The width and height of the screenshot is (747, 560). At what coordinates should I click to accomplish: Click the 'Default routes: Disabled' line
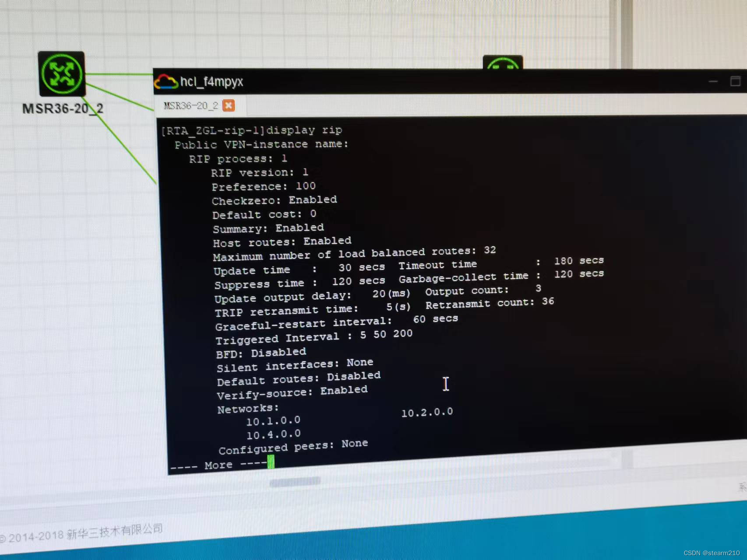[299, 378]
